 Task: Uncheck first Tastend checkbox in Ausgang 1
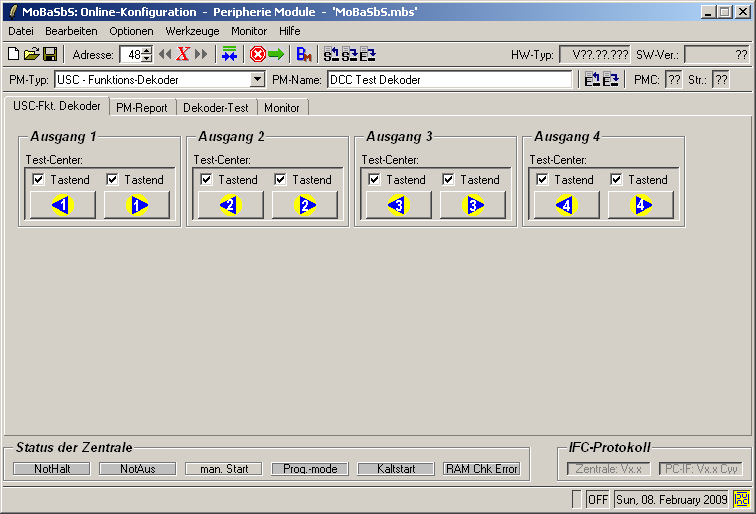coord(38,180)
